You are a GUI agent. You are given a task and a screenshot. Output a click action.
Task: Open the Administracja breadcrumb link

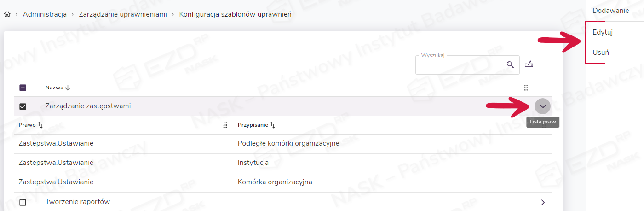tap(45, 14)
